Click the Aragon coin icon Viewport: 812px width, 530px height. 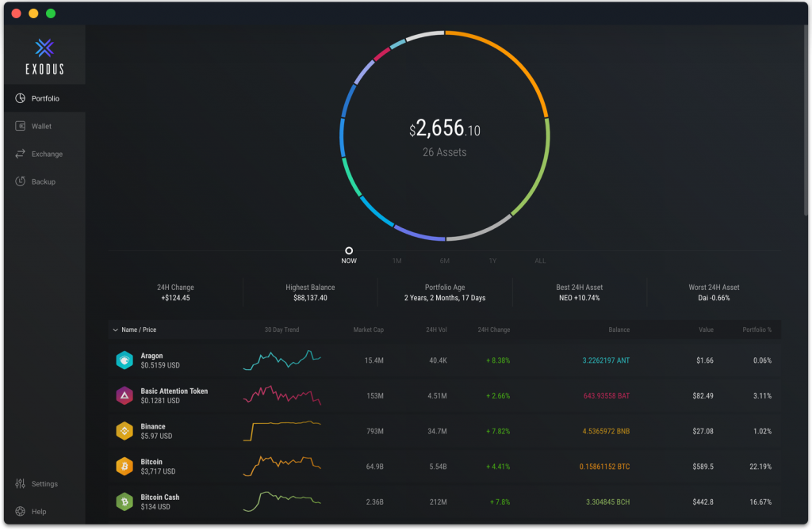click(x=124, y=360)
